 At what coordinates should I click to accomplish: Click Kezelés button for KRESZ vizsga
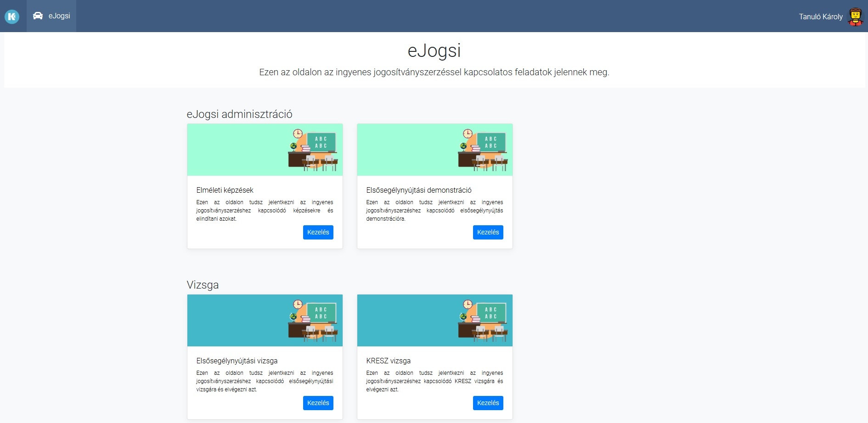[x=488, y=403]
